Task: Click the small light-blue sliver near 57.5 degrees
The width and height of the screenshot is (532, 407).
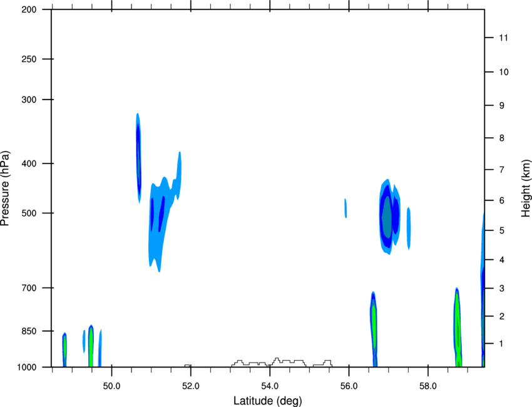Action: point(409,228)
